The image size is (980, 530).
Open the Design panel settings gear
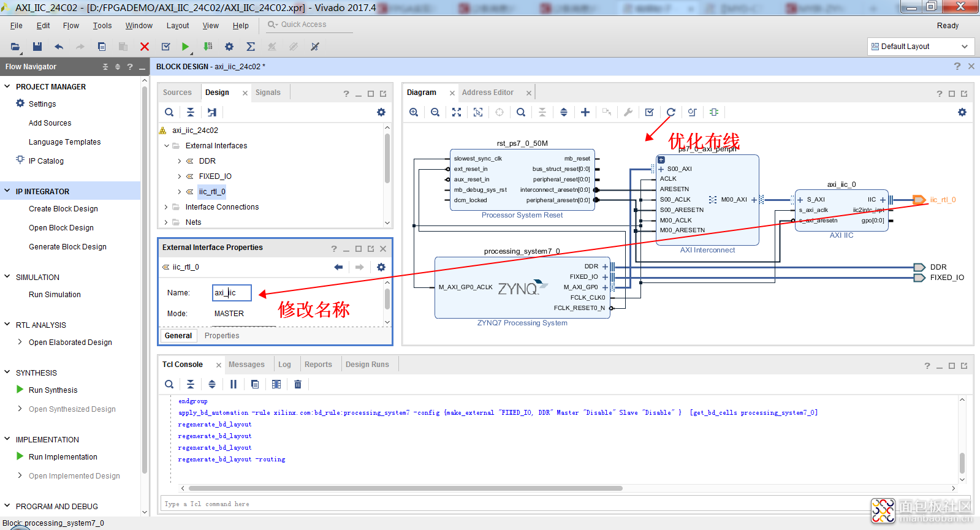tap(381, 112)
